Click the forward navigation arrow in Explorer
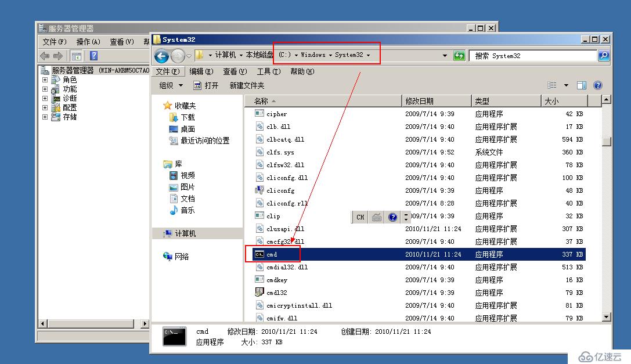Viewport: 631px width, 364px height. click(x=178, y=56)
